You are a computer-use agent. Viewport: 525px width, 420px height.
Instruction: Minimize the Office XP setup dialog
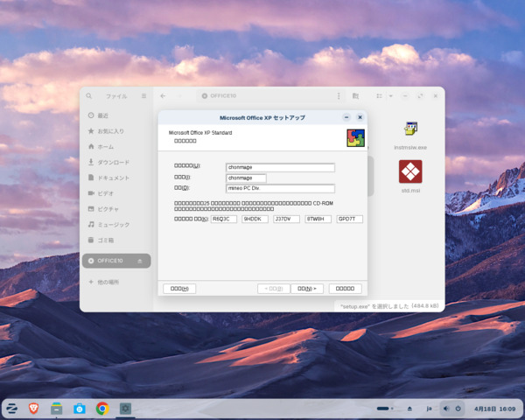click(x=346, y=117)
